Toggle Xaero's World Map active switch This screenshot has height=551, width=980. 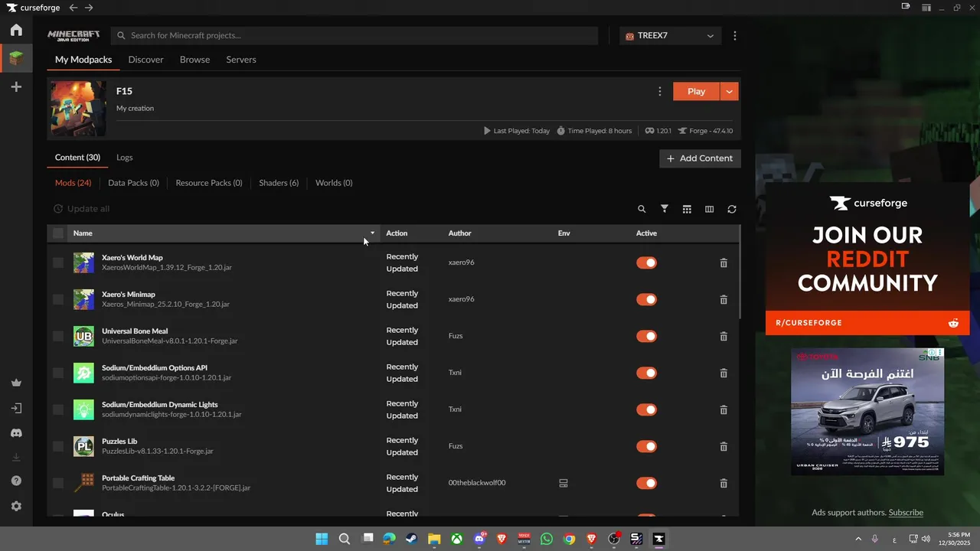(x=647, y=262)
